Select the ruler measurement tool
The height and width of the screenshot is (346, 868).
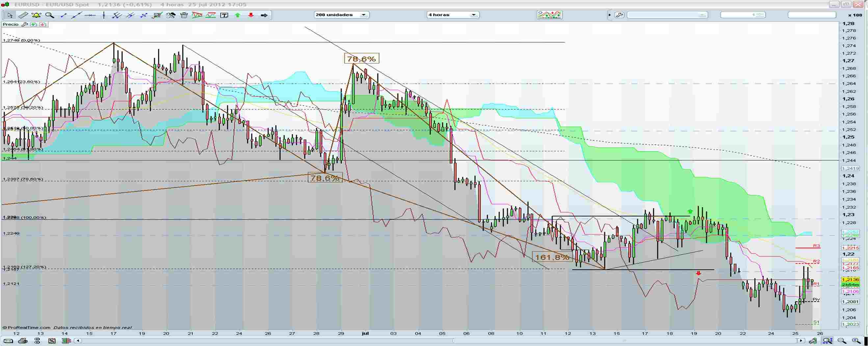click(x=23, y=15)
